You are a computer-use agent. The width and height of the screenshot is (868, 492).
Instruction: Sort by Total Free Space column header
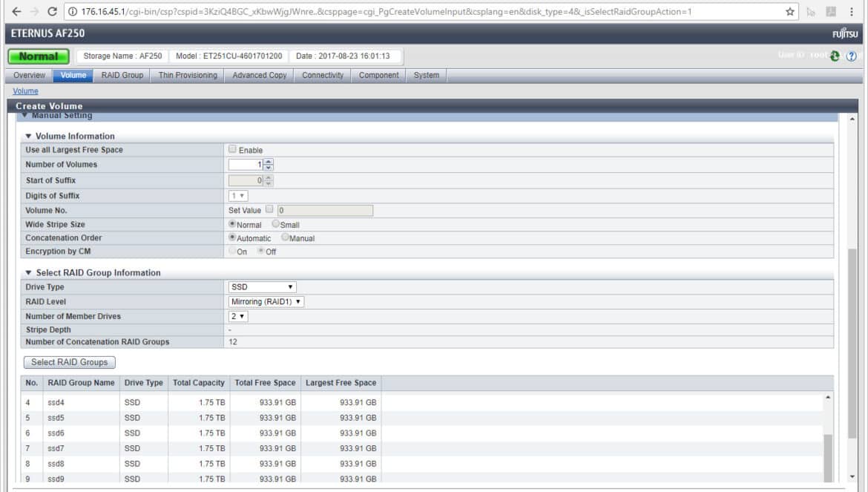click(265, 383)
